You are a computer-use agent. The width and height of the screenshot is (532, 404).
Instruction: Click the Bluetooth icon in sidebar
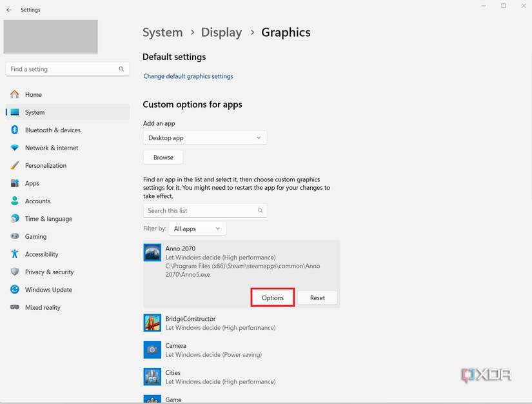click(15, 130)
